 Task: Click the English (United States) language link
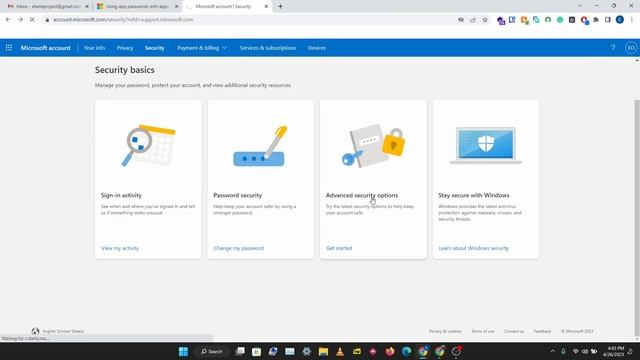tap(63, 331)
